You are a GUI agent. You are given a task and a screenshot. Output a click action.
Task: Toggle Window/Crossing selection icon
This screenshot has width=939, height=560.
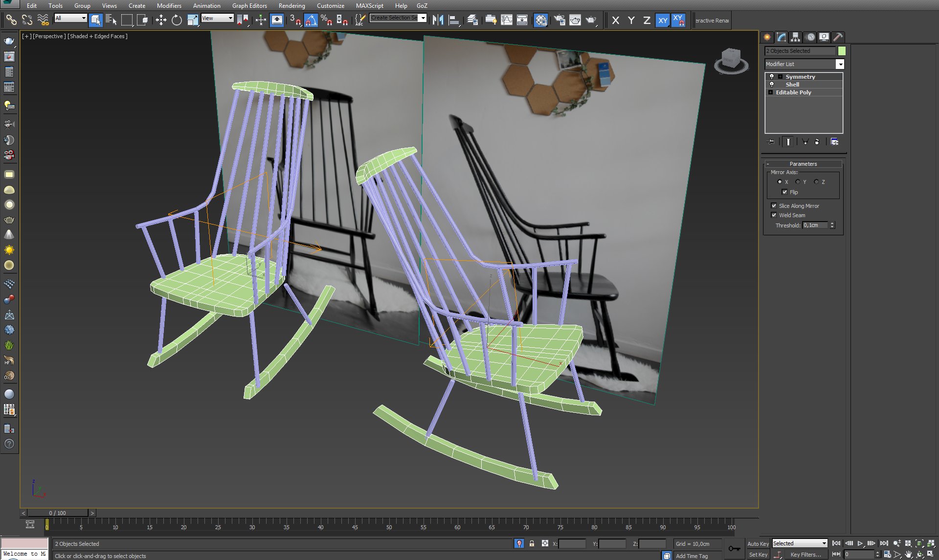pos(142,20)
